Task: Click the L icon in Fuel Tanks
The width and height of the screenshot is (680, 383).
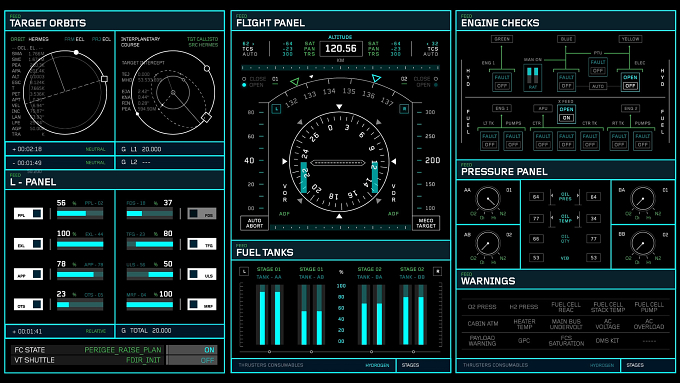Action: coord(244,272)
